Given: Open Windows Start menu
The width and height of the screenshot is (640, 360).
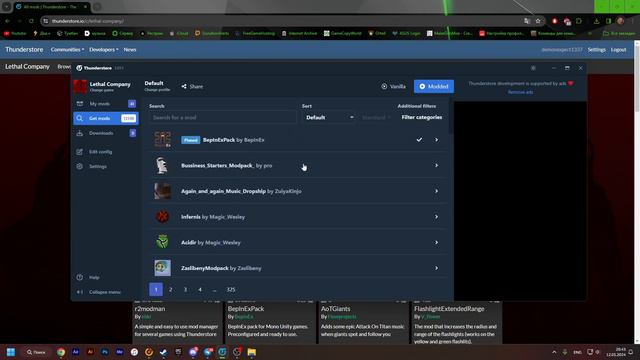Looking at the screenshot, I should [11, 352].
